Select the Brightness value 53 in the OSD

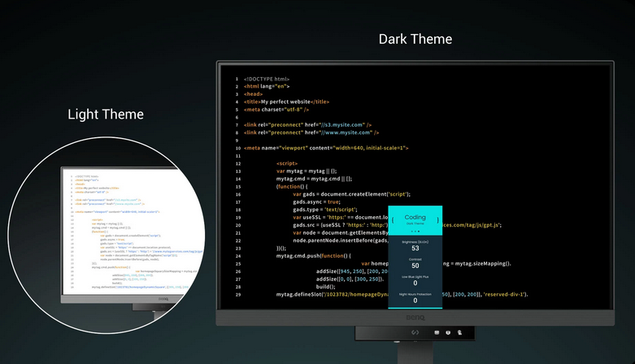pyautogui.click(x=415, y=248)
